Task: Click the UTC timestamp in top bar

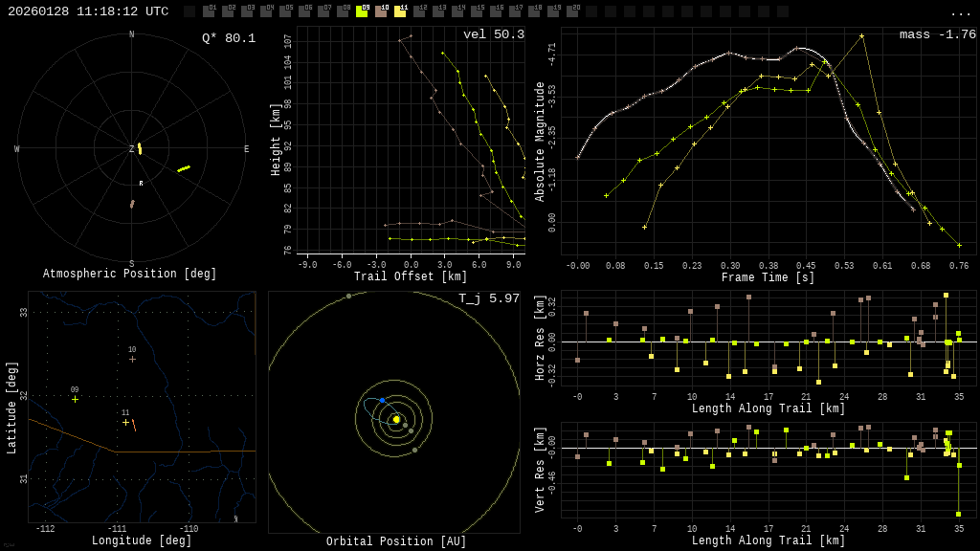Action: pyautogui.click(x=88, y=11)
